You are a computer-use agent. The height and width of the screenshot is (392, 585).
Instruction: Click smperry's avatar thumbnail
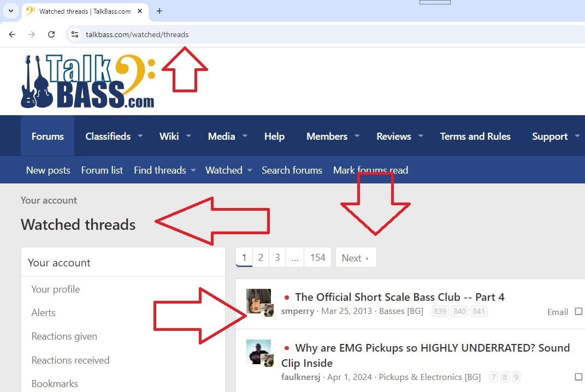pyautogui.click(x=258, y=301)
